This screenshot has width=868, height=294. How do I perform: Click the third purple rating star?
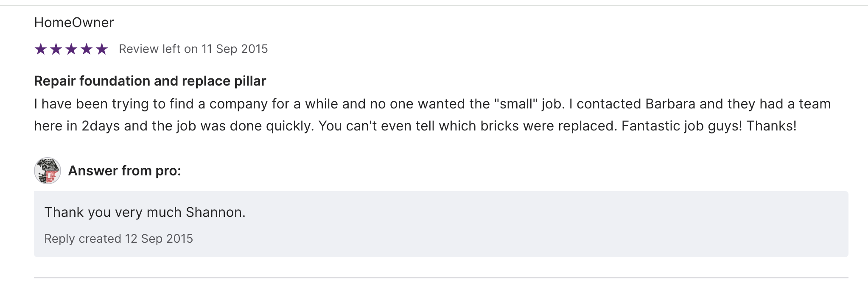pyautogui.click(x=71, y=49)
